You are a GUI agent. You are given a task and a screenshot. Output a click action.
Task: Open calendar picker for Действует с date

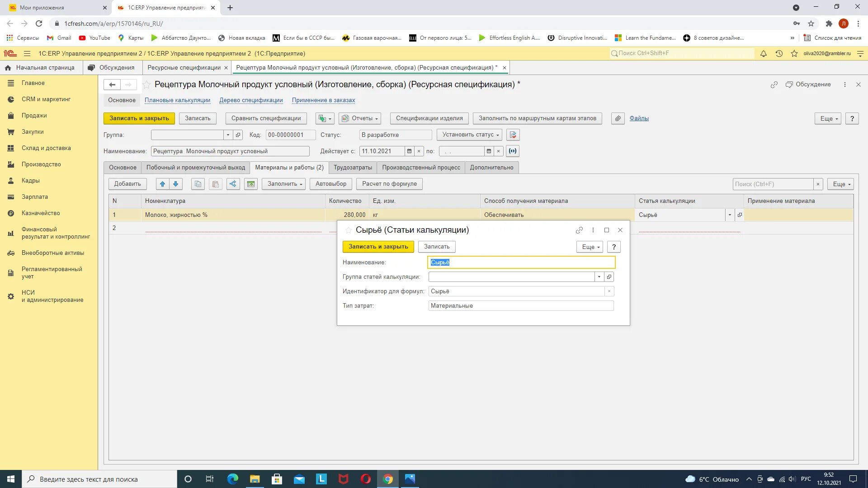coord(409,151)
